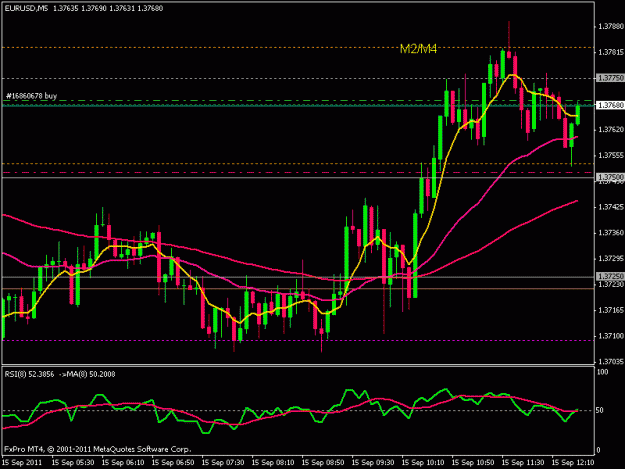The height and width of the screenshot is (469, 625).
Task: Click the RSI scale value 0
Action: point(599,450)
